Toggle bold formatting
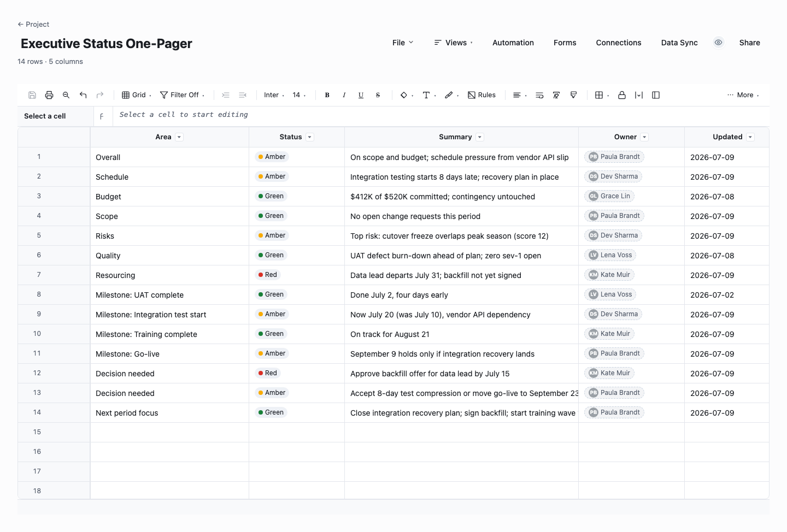This screenshot has width=787, height=532. coord(327,95)
